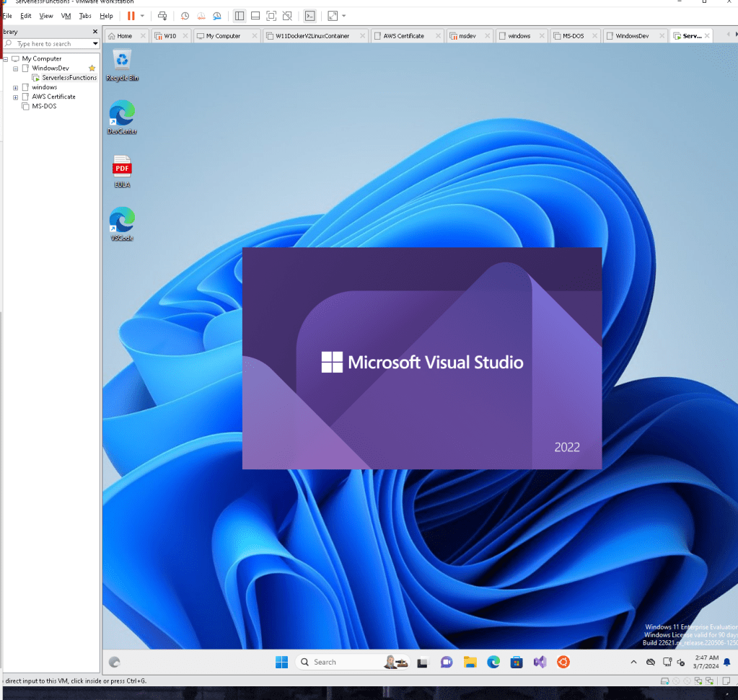This screenshot has width=738, height=700.
Task: Close the msdev tab
Action: point(488,36)
